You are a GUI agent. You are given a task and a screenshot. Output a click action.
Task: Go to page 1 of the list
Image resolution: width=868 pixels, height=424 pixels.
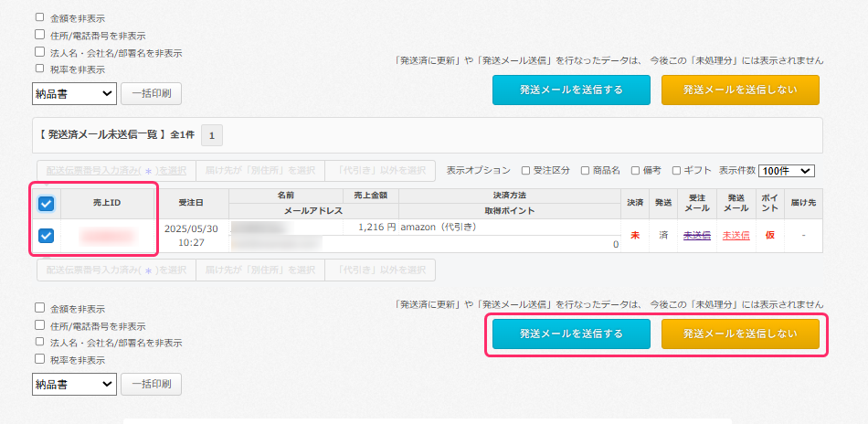pos(211,135)
